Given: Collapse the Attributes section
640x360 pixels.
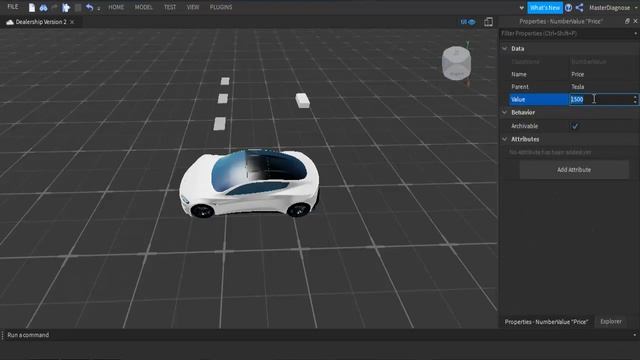Looking at the screenshot, I should click(504, 139).
